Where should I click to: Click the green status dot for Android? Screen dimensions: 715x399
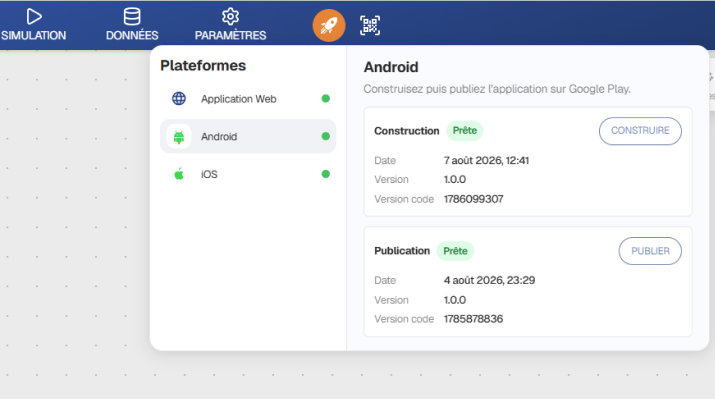[x=326, y=136]
